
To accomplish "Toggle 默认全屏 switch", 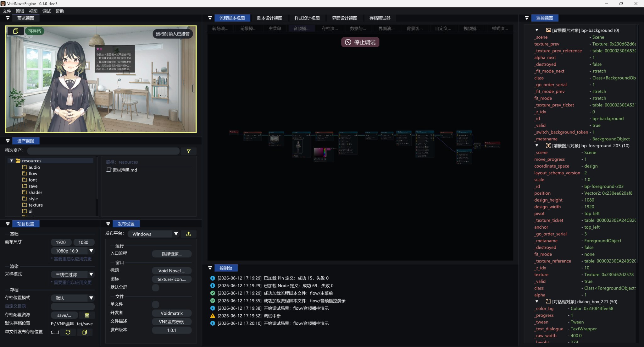I will (x=156, y=288).
